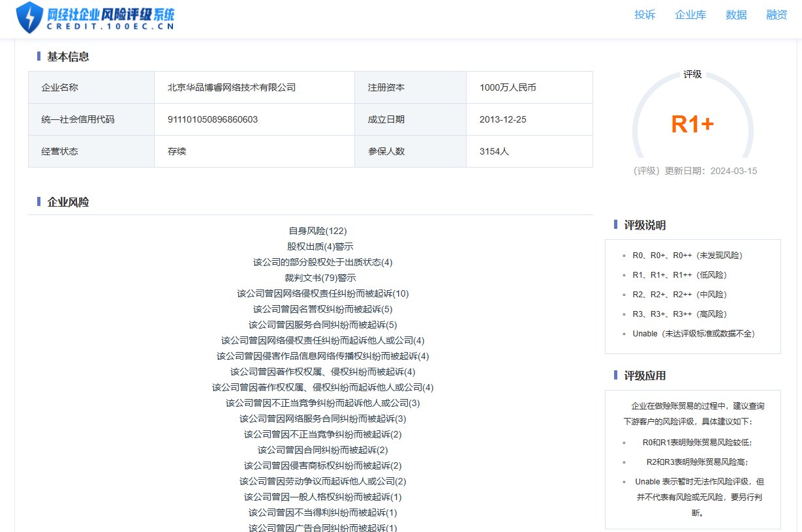
Task: Open the 融资 navigation item
Action: [777, 15]
